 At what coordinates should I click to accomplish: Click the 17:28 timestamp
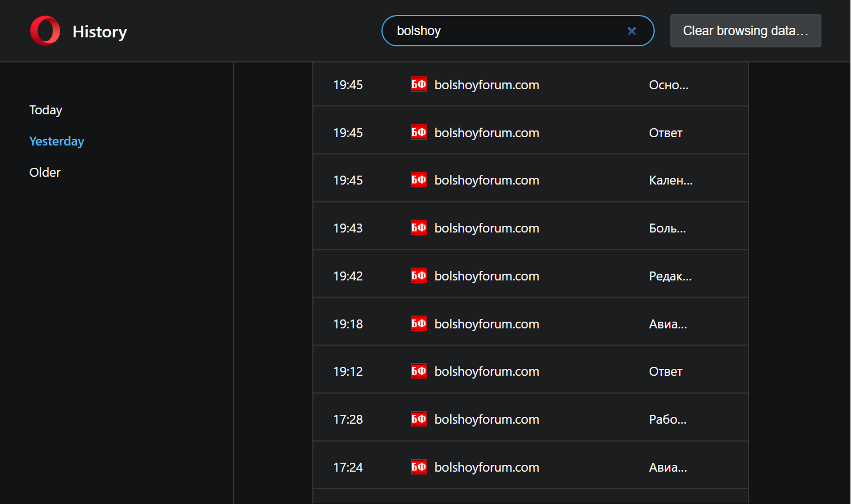click(348, 419)
